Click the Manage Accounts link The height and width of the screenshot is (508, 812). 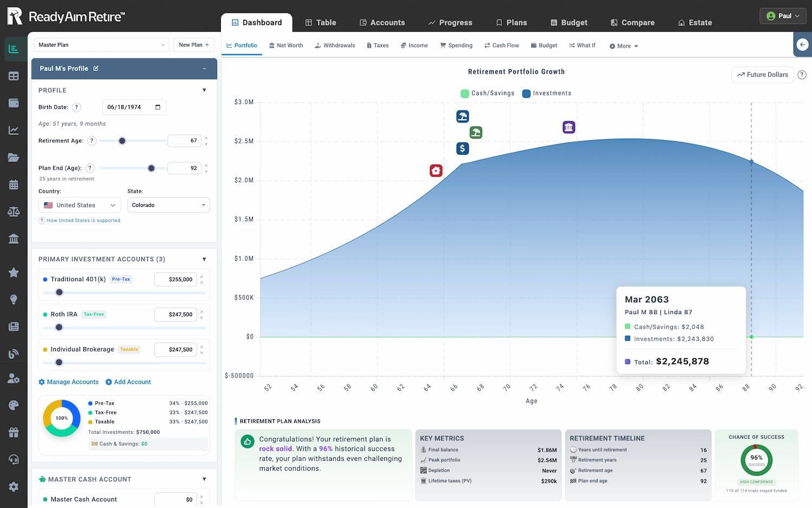pos(69,382)
